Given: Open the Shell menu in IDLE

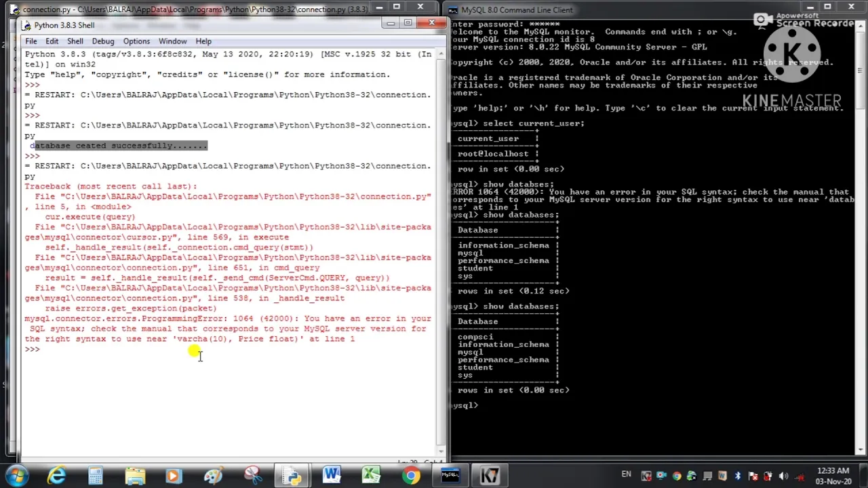Looking at the screenshot, I should (x=75, y=41).
